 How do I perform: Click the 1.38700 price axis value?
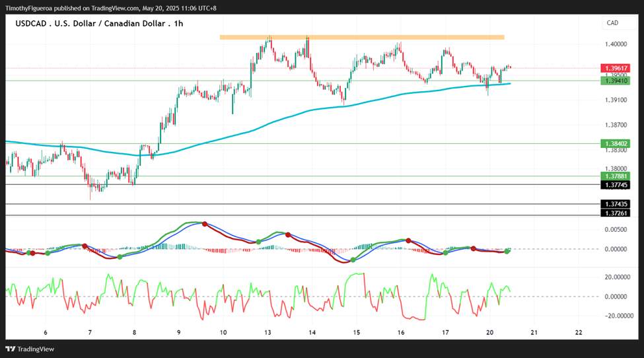point(616,125)
